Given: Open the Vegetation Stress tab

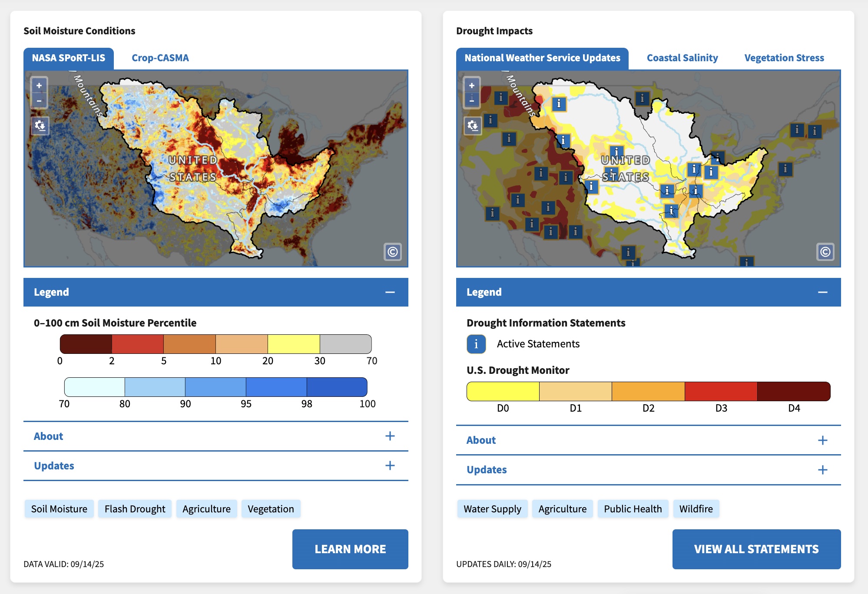Looking at the screenshot, I should click(784, 58).
